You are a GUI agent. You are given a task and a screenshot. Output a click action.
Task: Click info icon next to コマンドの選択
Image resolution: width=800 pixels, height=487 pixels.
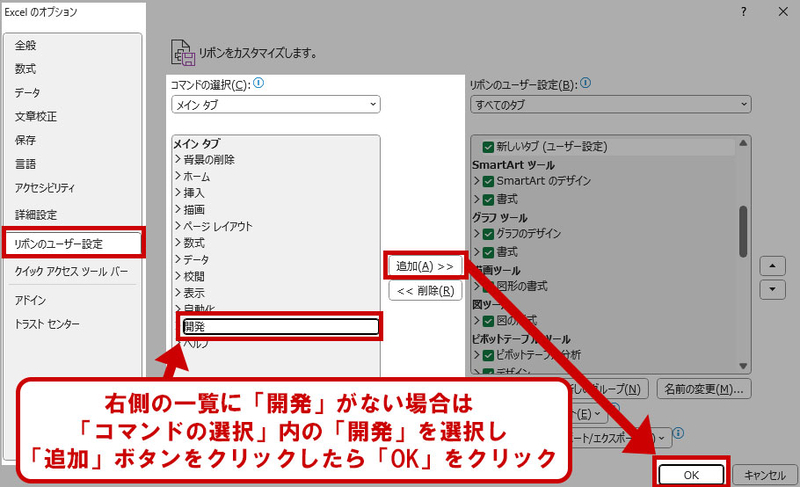point(259,83)
